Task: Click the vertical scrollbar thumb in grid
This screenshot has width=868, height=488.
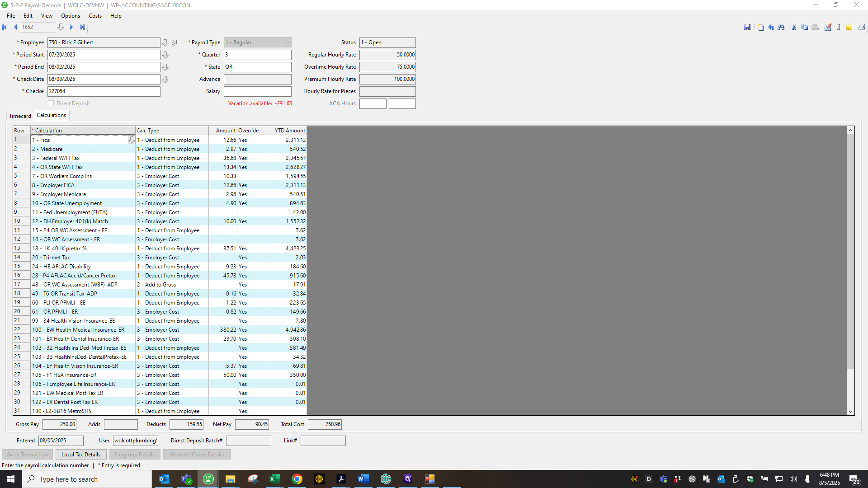Action: [x=850, y=251]
